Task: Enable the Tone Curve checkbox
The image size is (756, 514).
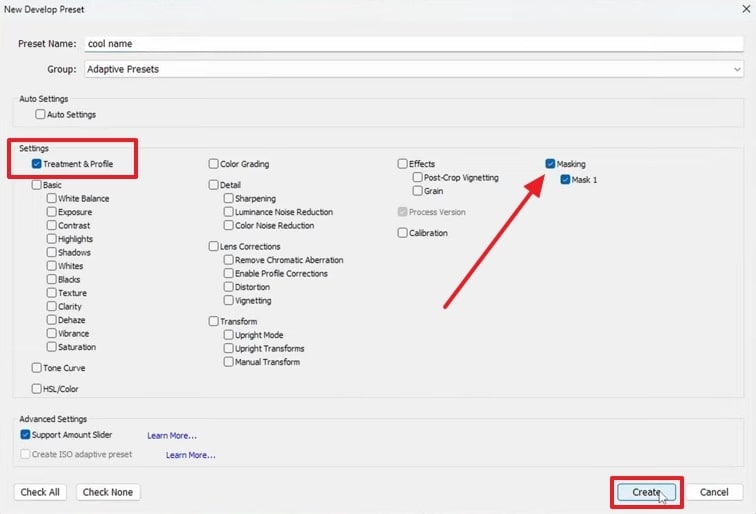Action: [37, 368]
